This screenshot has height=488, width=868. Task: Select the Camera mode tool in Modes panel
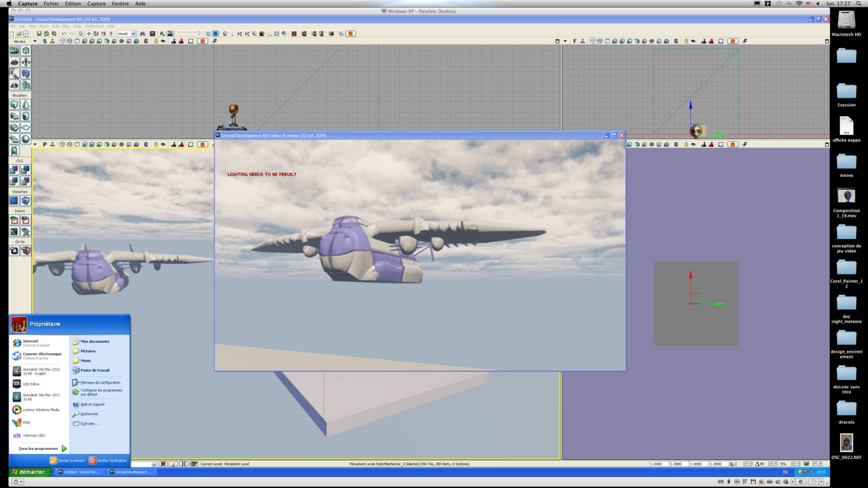(14, 50)
